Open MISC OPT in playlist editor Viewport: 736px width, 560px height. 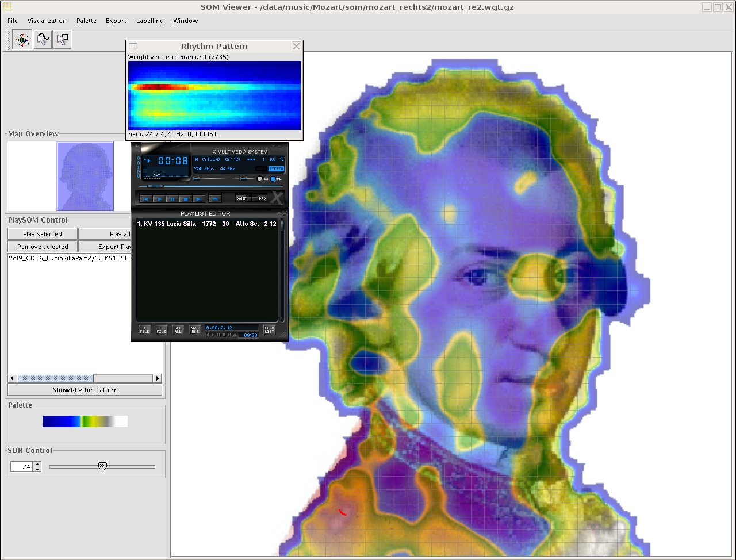[x=195, y=330]
